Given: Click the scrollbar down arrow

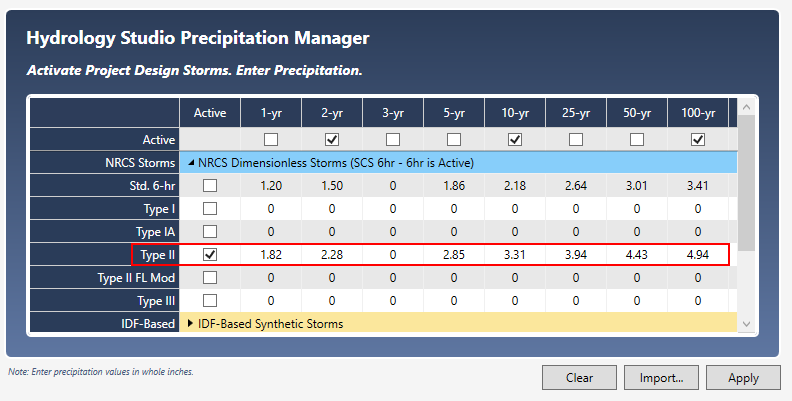Looking at the screenshot, I should point(747,324).
